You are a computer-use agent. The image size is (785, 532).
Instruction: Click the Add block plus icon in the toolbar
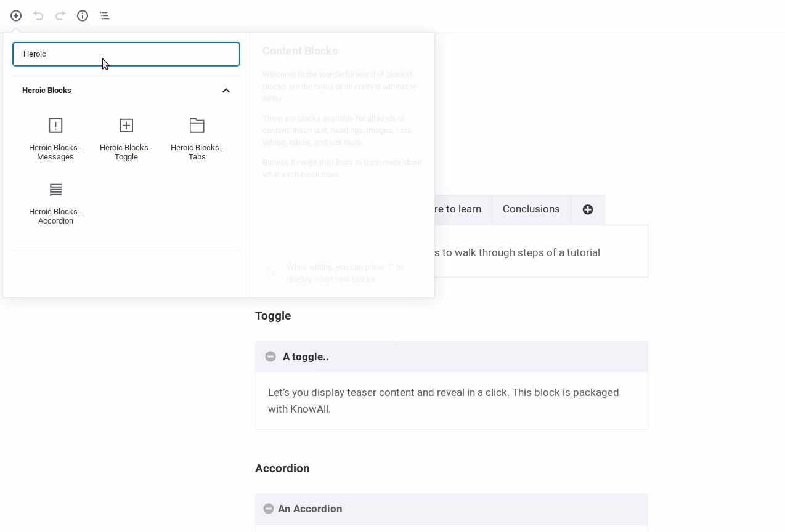(16, 15)
